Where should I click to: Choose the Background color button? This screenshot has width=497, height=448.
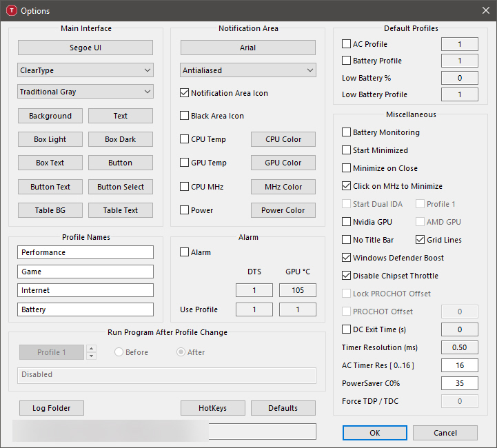tap(50, 116)
